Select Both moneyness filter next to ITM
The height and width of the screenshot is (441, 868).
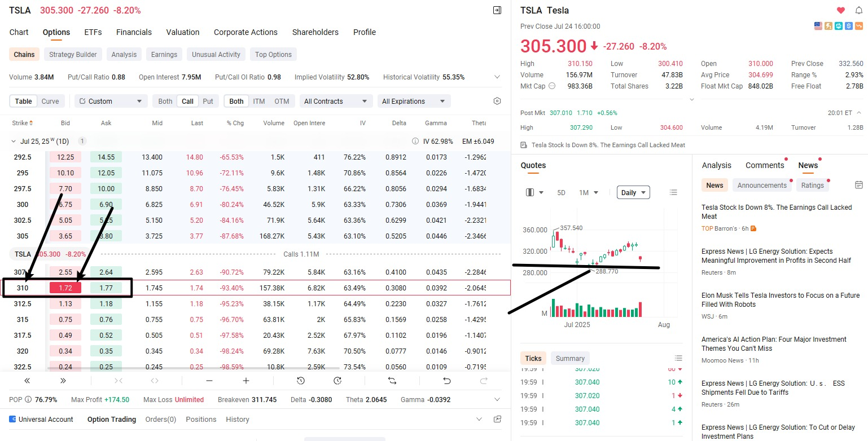236,101
